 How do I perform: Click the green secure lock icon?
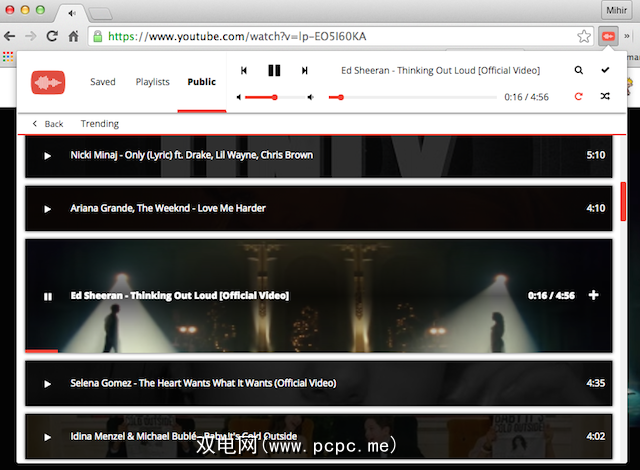[98, 36]
